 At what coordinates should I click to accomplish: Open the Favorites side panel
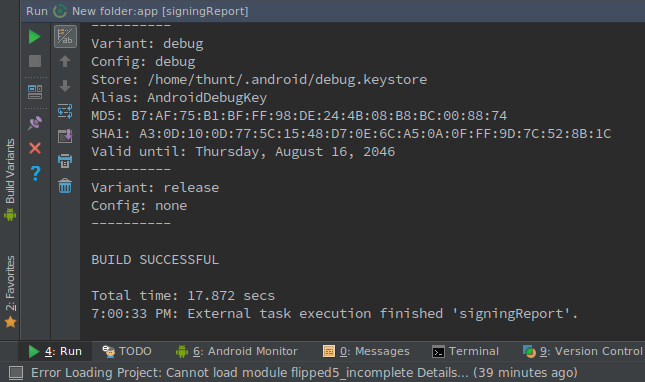click(10, 291)
